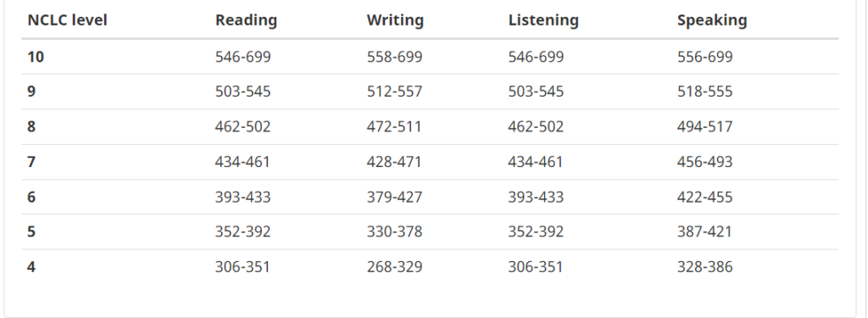
Task: Click Speaking score 556-699 cell
Action: [x=704, y=57]
